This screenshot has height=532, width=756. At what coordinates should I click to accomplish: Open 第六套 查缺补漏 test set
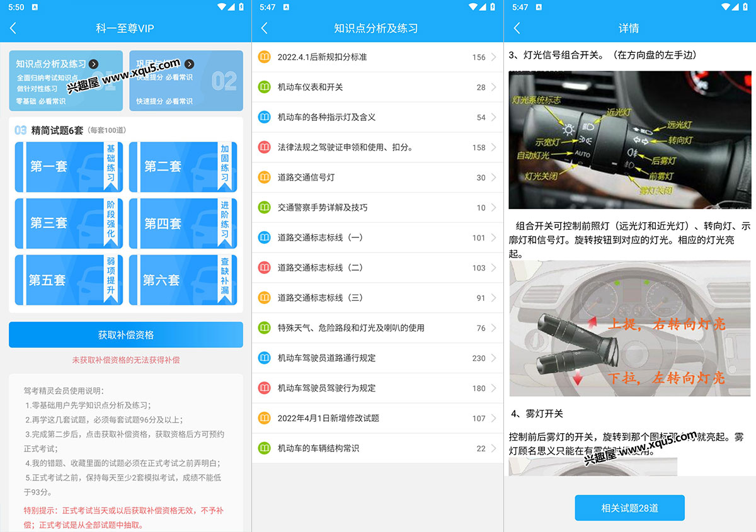point(183,280)
